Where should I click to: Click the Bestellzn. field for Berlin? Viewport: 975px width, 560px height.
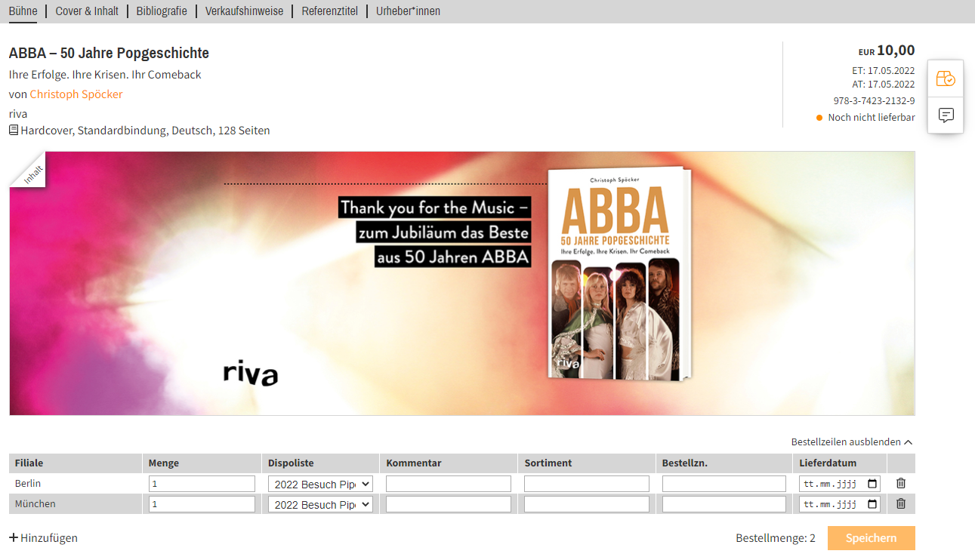(x=724, y=484)
